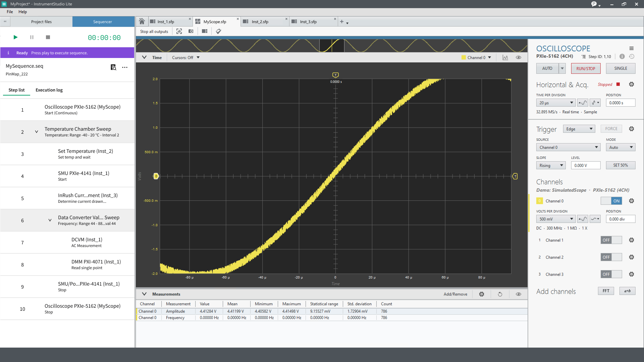Viewport: 644px width, 362px height.
Task: Open the trigger Slope Rising dropdown
Action: point(551,166)
